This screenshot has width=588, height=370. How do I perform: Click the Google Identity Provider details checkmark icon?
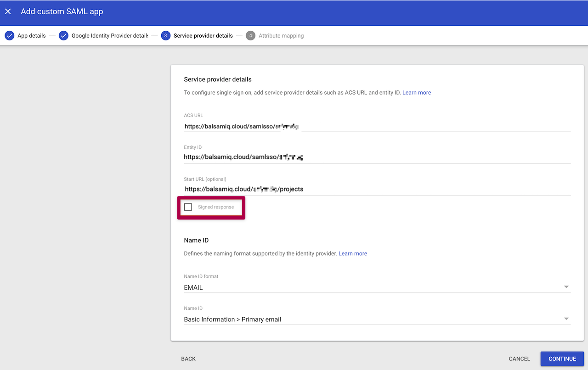pyautogui.click(x=63, y=35)
